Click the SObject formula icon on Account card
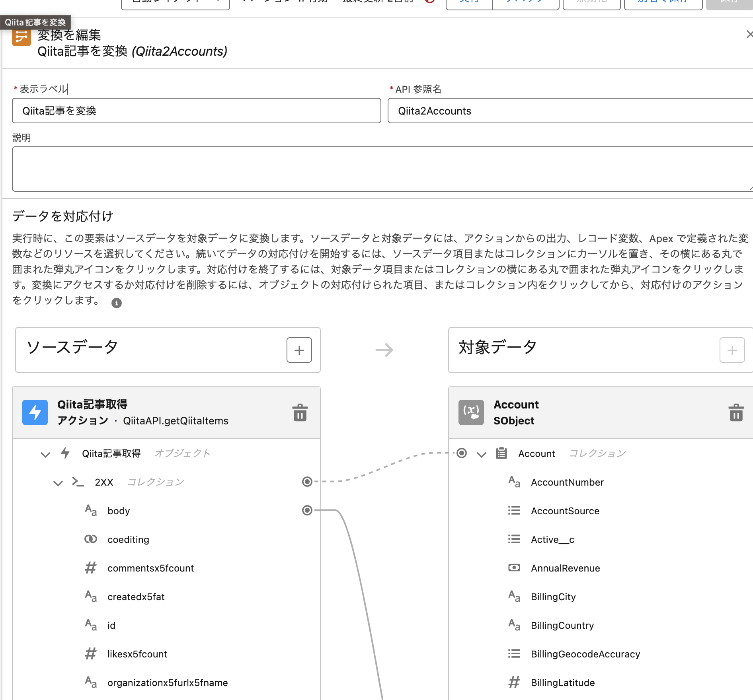 [471, 412]
